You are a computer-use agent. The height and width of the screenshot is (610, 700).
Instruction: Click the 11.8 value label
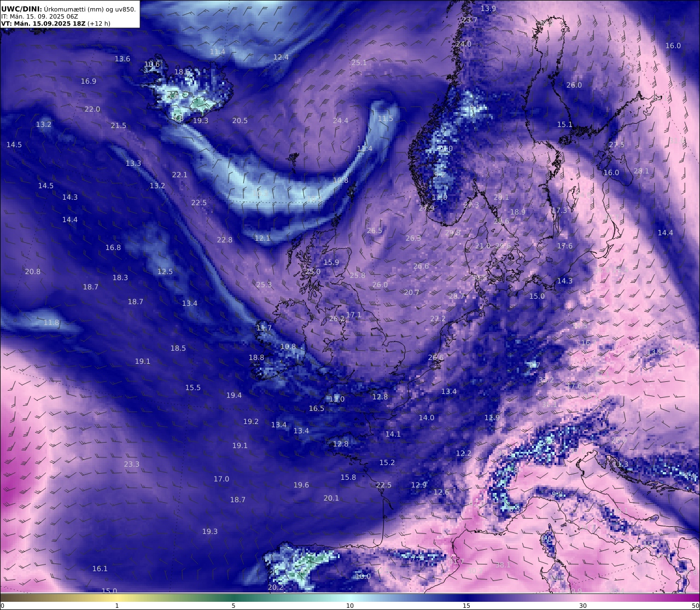point(51,322)
